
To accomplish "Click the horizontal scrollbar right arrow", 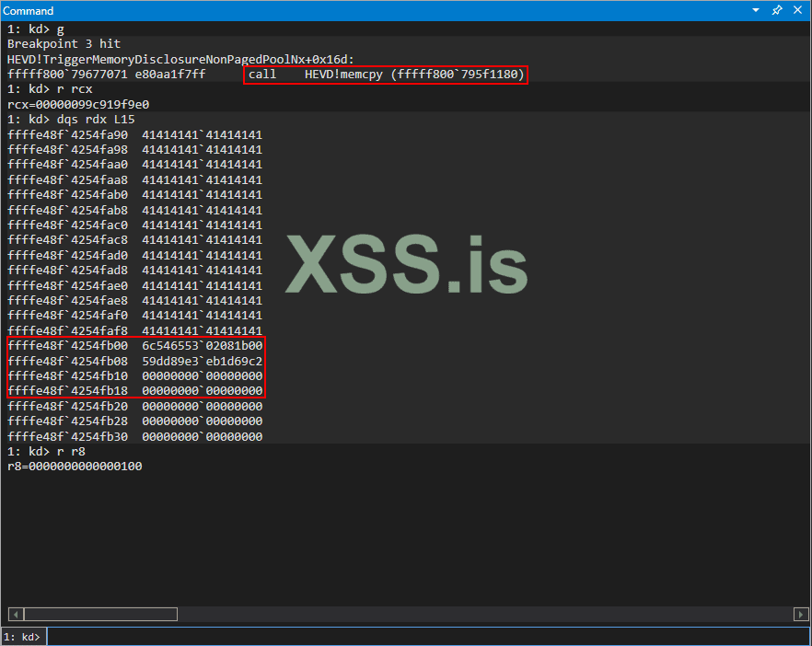I will [800, 615].
